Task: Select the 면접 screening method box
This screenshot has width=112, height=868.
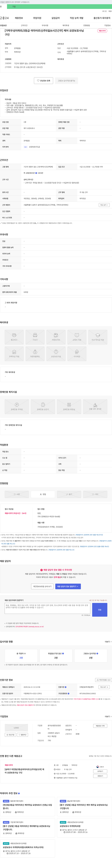Action: coord(43,494)
